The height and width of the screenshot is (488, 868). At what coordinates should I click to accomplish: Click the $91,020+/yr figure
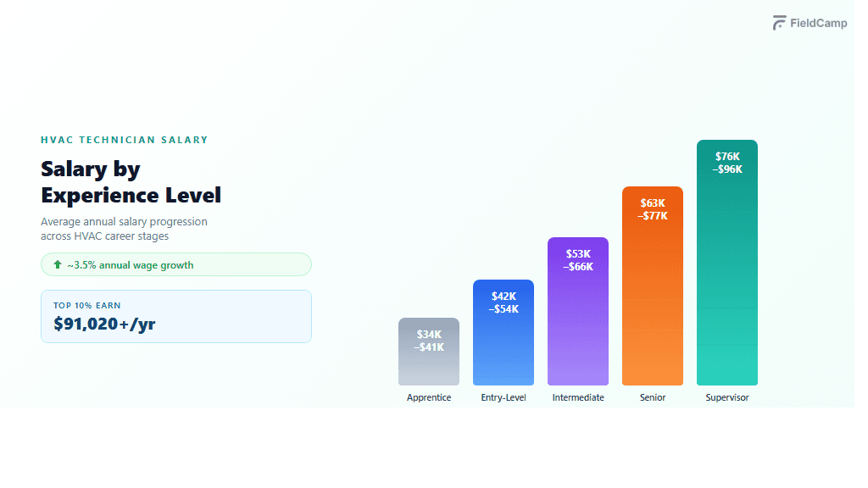pos(104,324)
